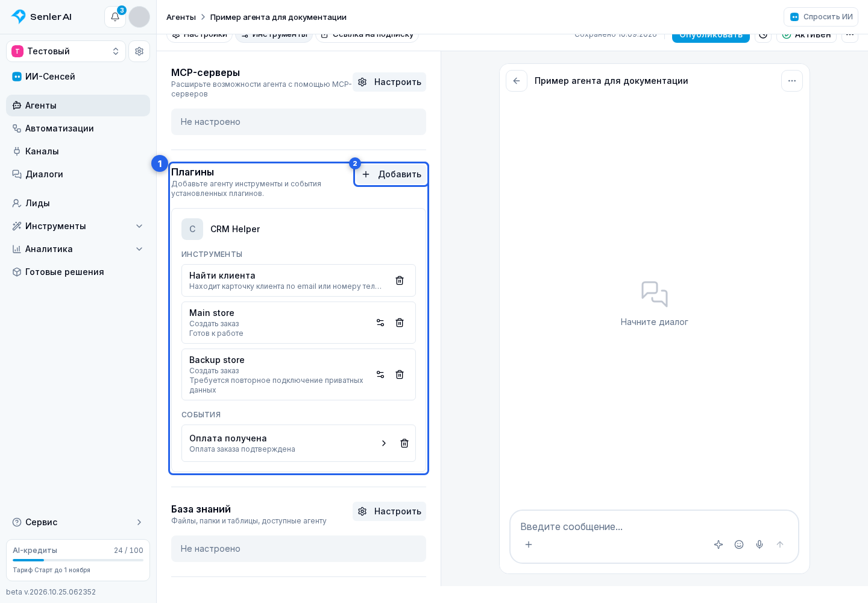Screen dimensions: 868x603
Task: Open Автоматизации section
Action: (78, 128)
